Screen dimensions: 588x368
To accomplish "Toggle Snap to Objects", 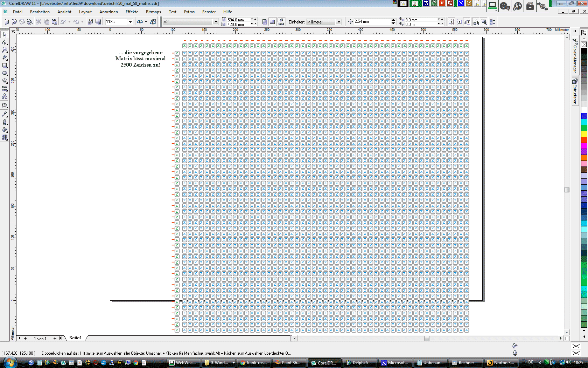I will click(467, 22).
